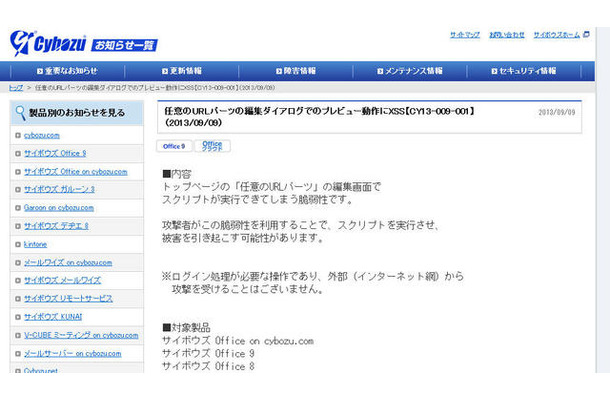Open the サイボウズ メールワイズ link
The image size is (610, 400).
[x=62, y=281]
